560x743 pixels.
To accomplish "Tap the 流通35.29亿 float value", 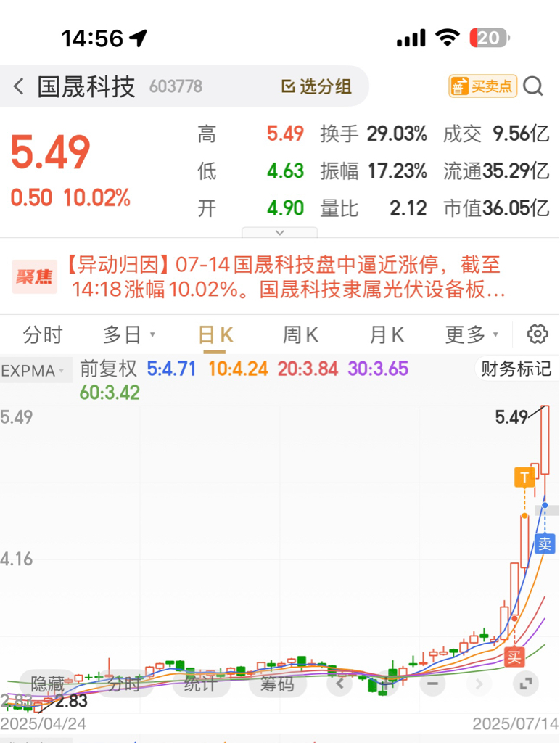I will click(x=496, y=171).
